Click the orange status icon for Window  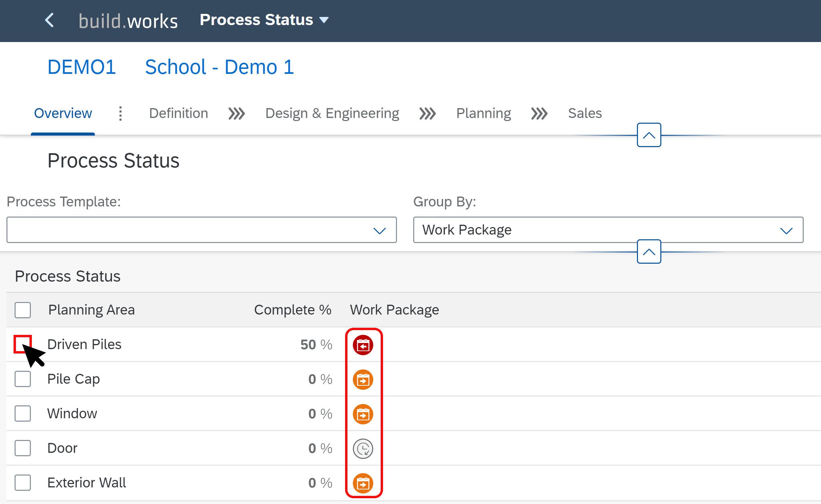pos(363,414)
